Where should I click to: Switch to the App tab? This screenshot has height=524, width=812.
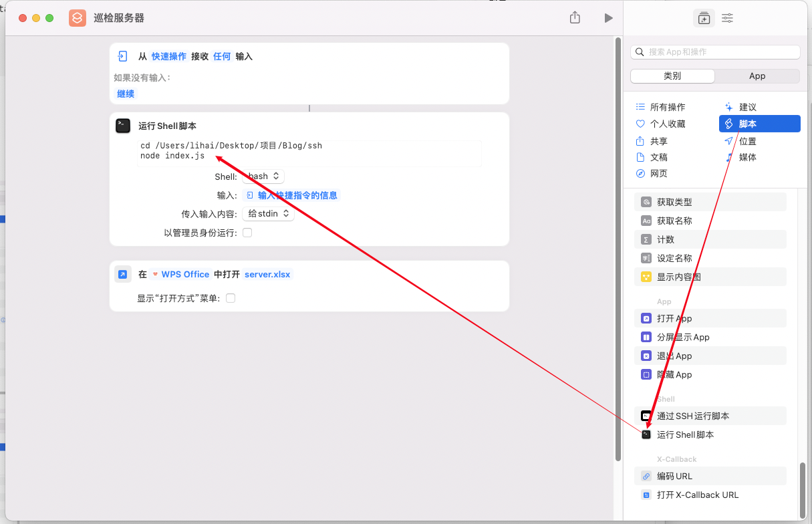point(757,76)
